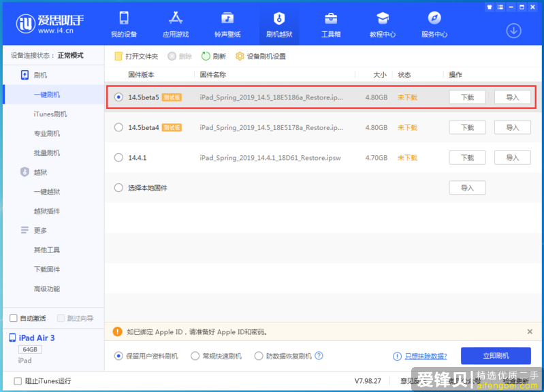
Task: Open 铃声壁纸 (Ringtones & Wallpapers) tab
Action: click(x=227, y=24)
